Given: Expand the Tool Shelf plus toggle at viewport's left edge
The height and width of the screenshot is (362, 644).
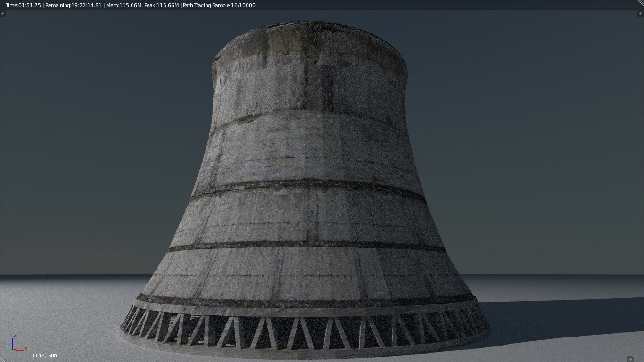Looking at the screenshot, I should point(3,14).
